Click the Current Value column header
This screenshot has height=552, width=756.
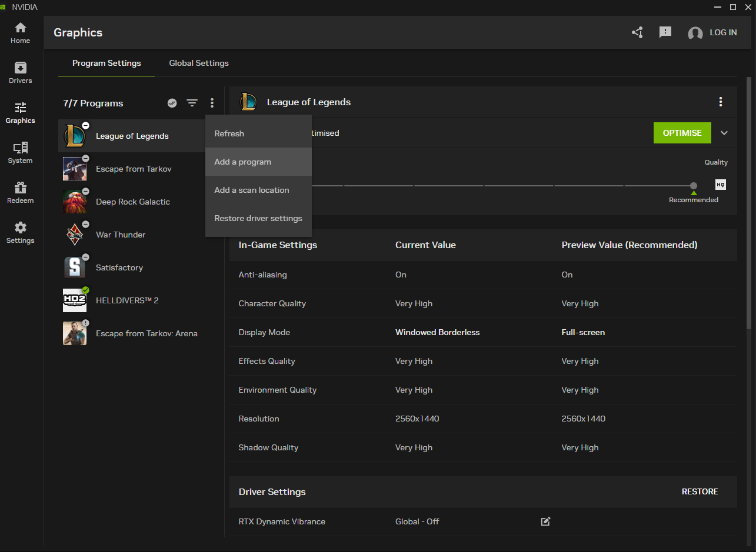(425, 245)
